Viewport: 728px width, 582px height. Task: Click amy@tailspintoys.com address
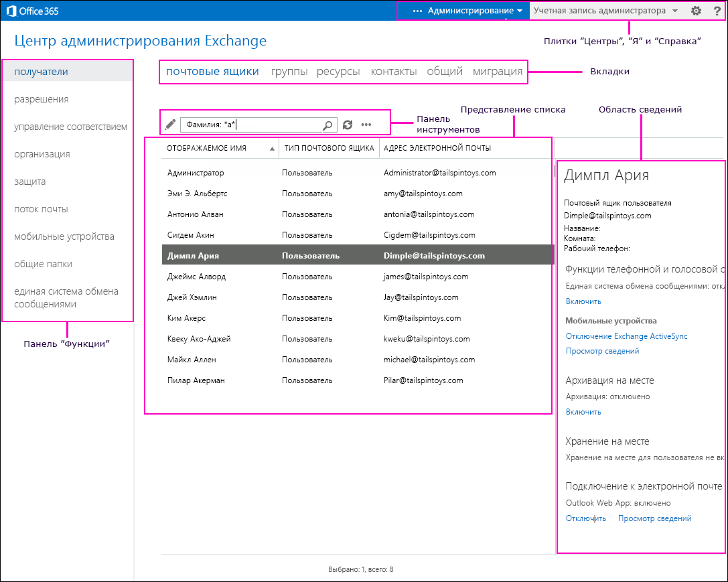point(423,194)
